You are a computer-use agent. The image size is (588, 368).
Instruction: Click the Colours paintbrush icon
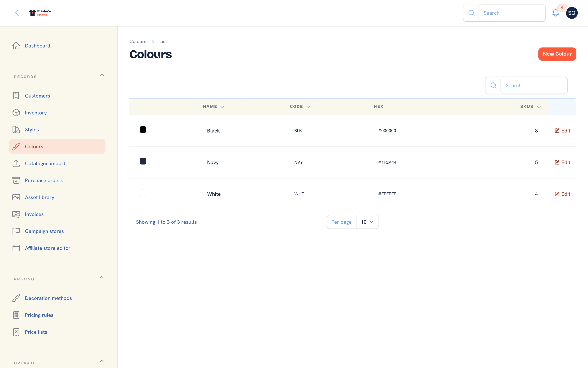coord(16,146)
